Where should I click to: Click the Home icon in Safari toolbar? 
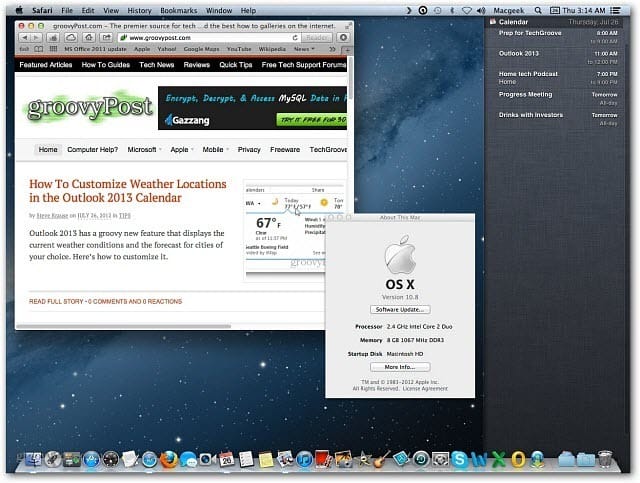89,38
